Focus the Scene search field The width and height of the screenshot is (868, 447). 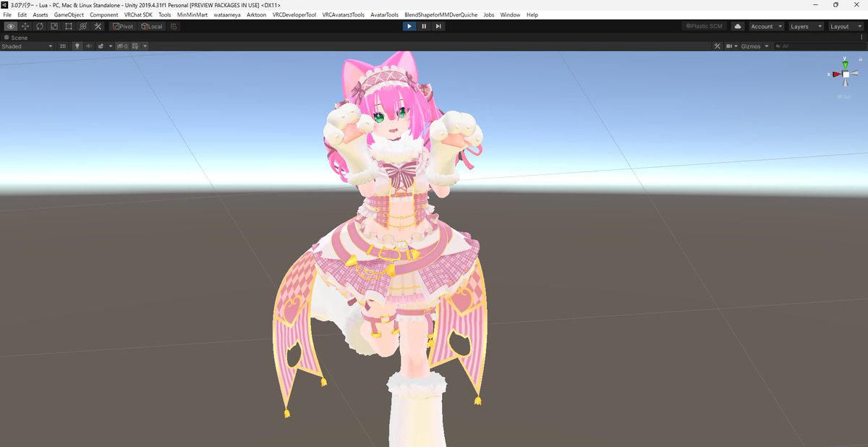pos(819,46)
